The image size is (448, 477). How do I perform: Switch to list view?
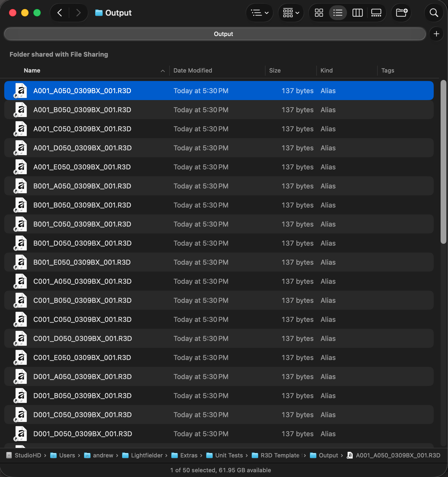[x=338, y=13]
